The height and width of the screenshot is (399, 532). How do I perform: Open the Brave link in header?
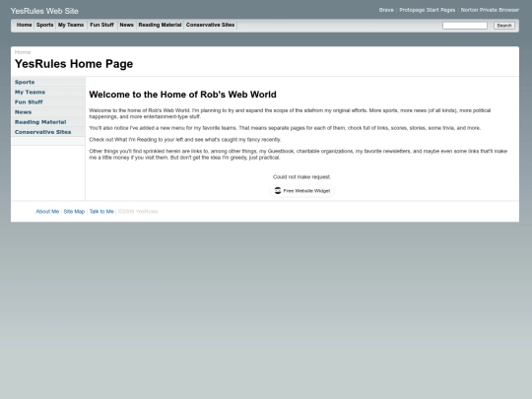point(386,10)
